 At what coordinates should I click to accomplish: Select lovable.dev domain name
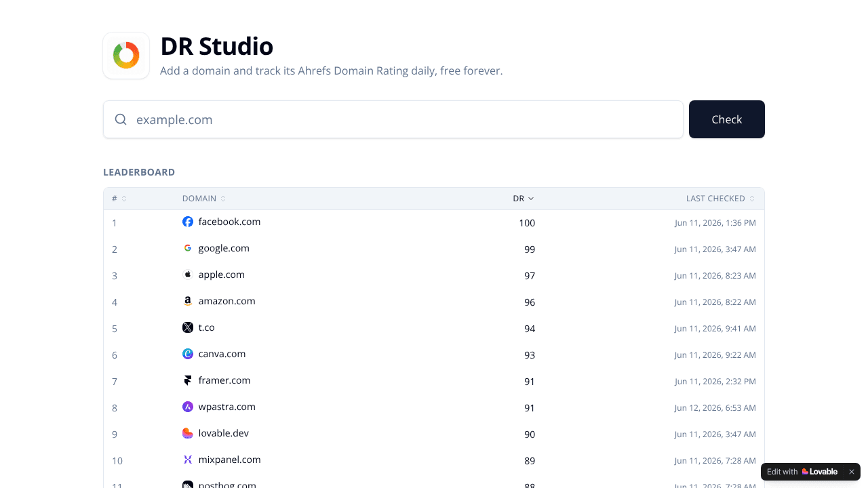(x=224, y=433)
